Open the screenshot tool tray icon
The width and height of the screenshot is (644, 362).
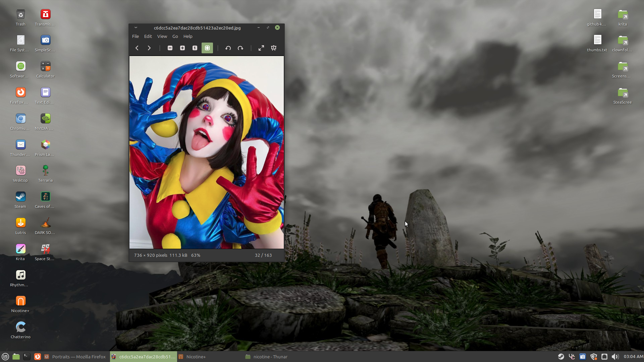[583, 357]
